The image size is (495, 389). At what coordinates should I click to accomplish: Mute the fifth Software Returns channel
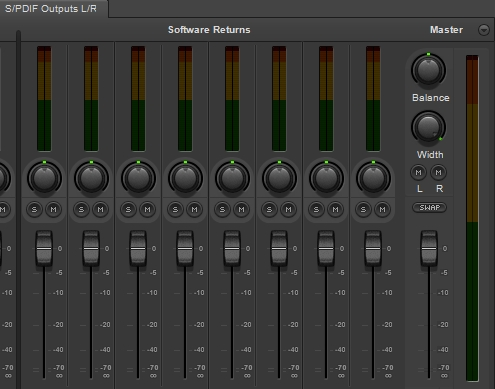click(x=241, y=209)
